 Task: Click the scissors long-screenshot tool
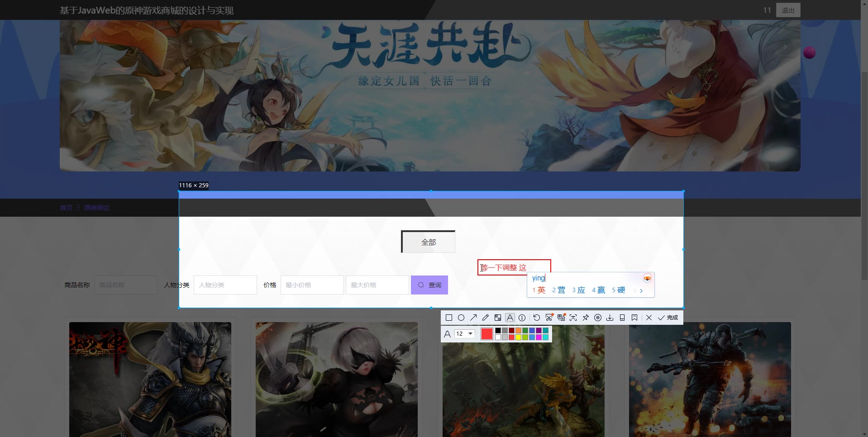coord(549,318)
